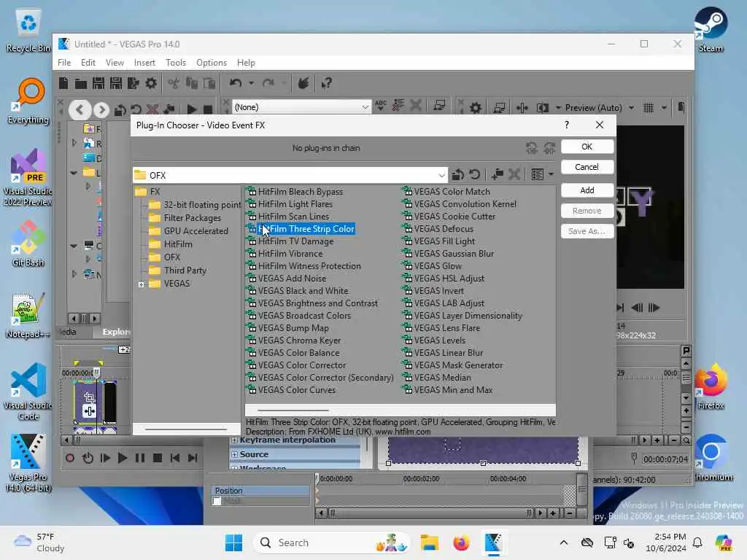This screenshot has height=560, width=747.
Task: Click the Add button
Action: pyautogui.click(x=587, y=190)
